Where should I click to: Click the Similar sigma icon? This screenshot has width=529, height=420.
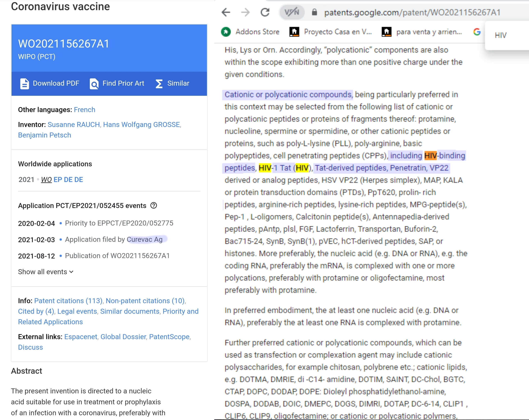[x=159, y=84]
